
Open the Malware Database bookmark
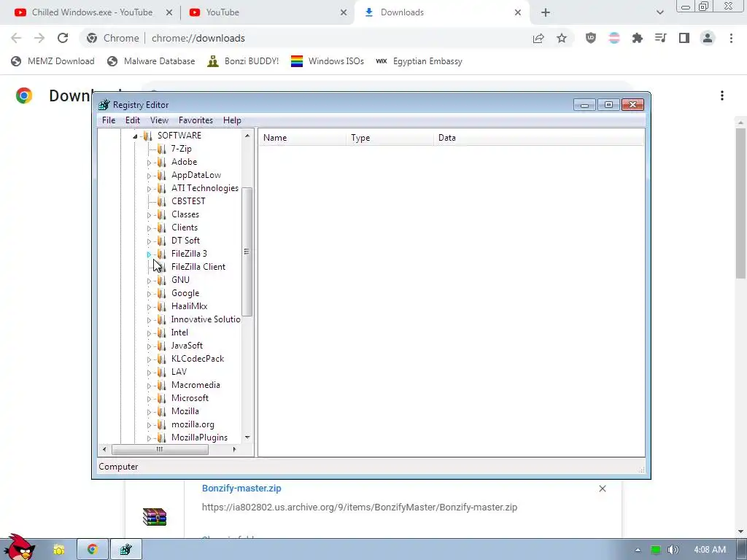(x=151, y=61)
